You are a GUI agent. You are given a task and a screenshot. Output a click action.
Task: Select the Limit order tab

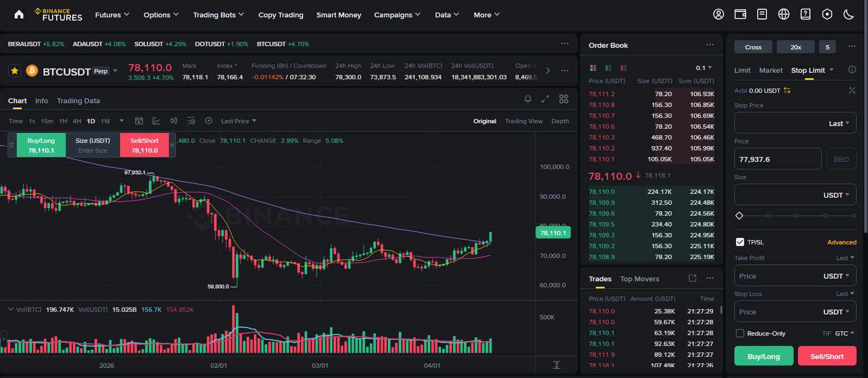pyautogui.click(x=743, y=70)
